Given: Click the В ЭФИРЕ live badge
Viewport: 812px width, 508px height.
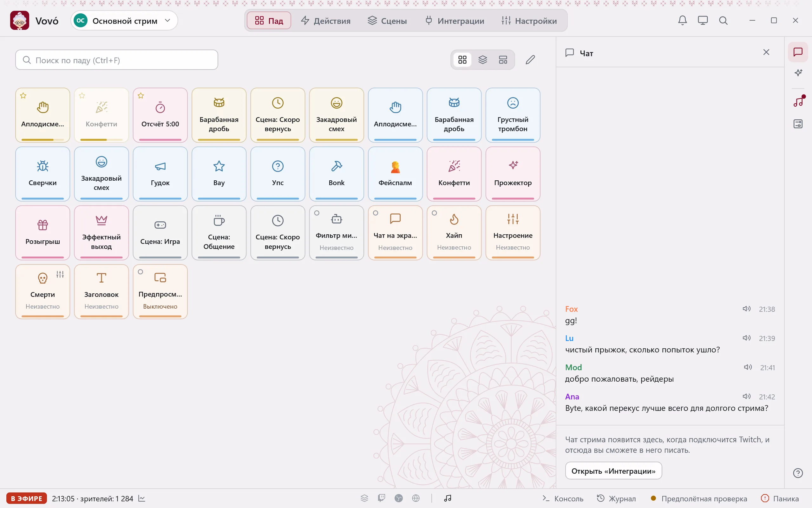Looking at the screenshot, I should [27, 498].
